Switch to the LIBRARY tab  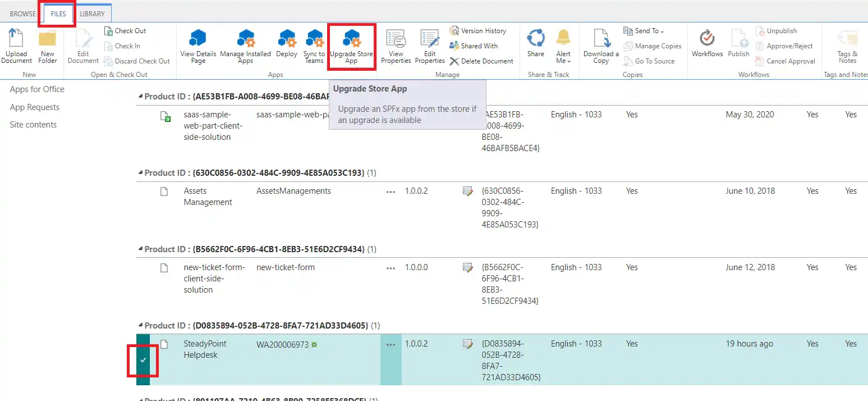pyautogui.click(x=92, y=14)
